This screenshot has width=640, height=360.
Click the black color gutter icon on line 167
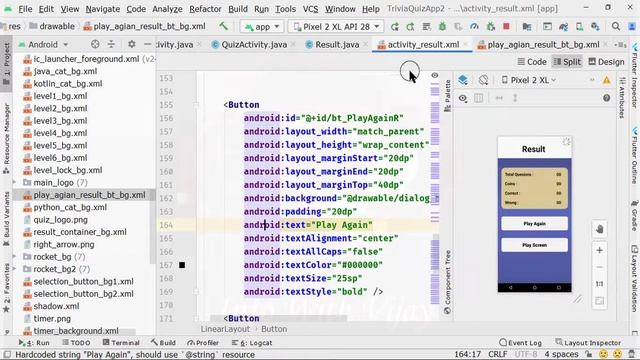point(182,265)
